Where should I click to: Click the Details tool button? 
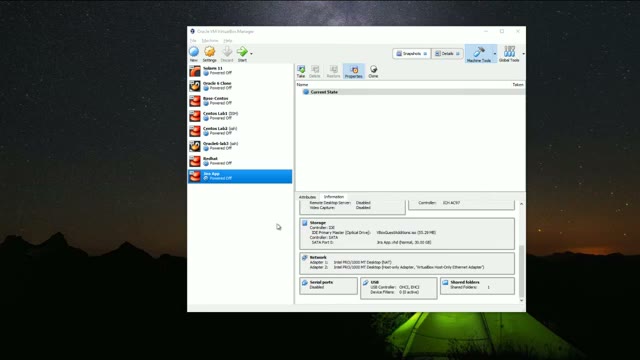[447, 53]
